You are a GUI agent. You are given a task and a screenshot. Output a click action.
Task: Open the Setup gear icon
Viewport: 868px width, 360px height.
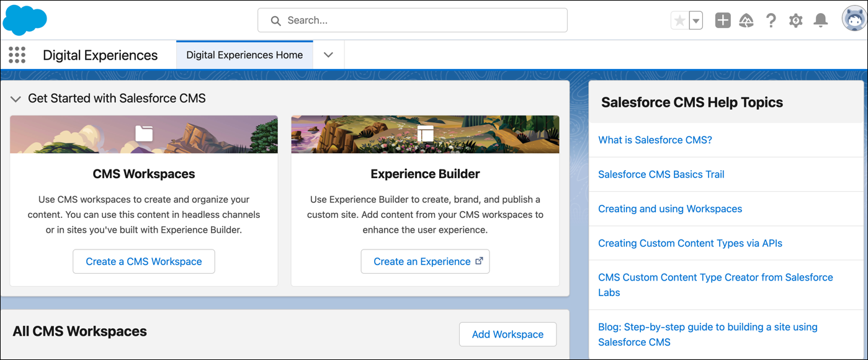click(x=796, y=20)
